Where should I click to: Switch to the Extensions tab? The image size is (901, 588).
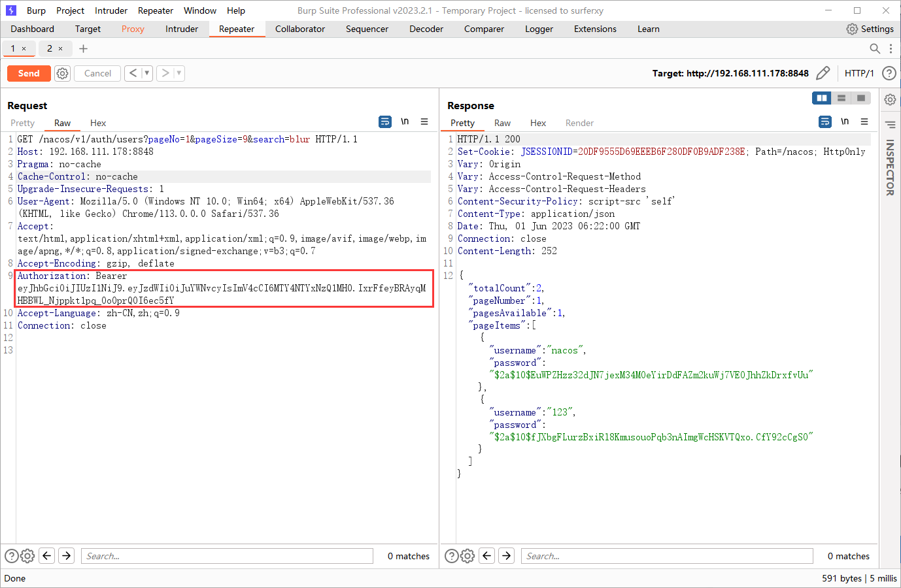point(595,29)
